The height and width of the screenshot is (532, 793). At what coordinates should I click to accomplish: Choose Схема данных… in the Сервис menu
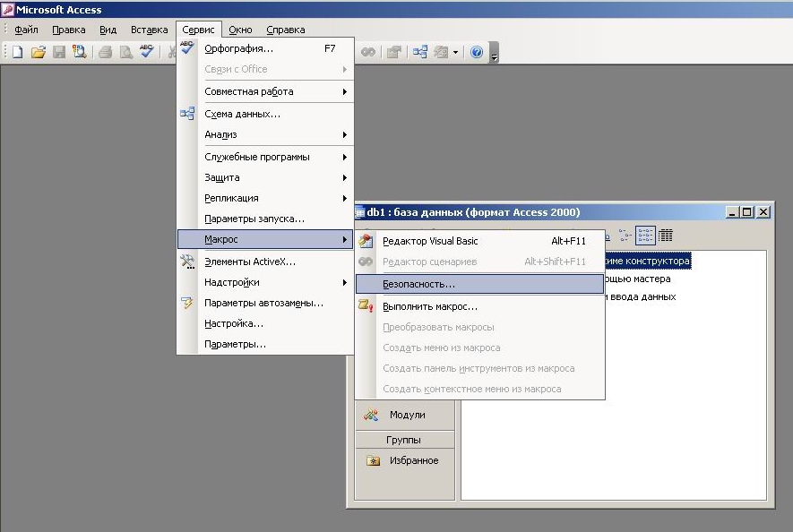pyautogui.click(x=265, y=114)
